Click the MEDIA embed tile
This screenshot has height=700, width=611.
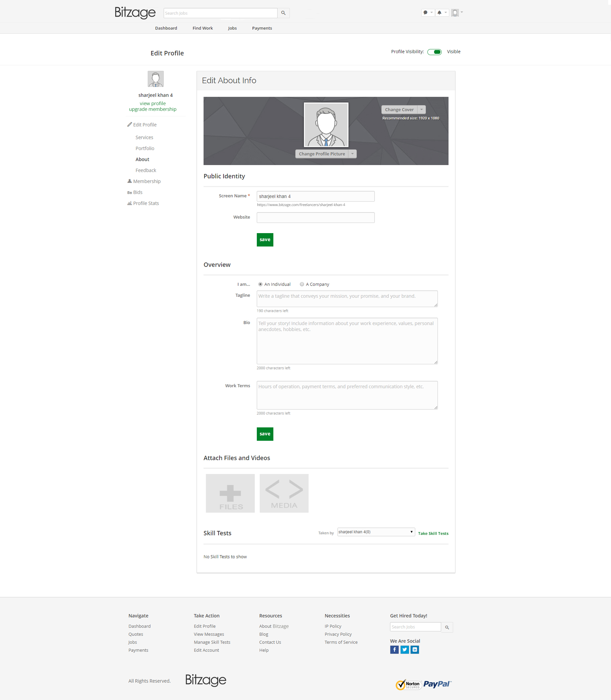pos(284,493)
